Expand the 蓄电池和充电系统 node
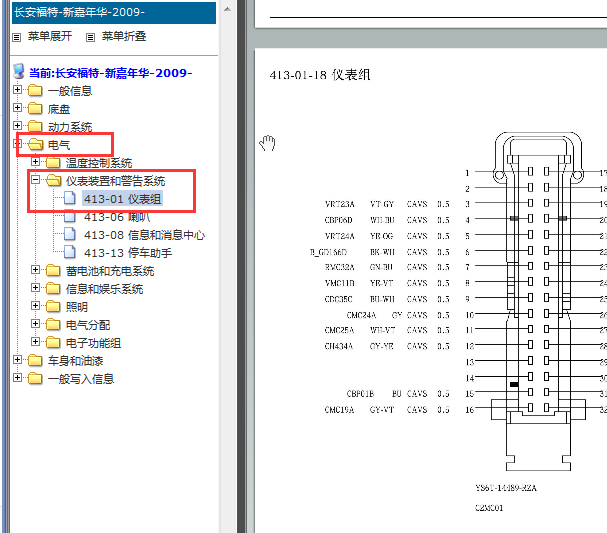Image resolution: width=607 pixels, height=533 pixels. (35, 269)
